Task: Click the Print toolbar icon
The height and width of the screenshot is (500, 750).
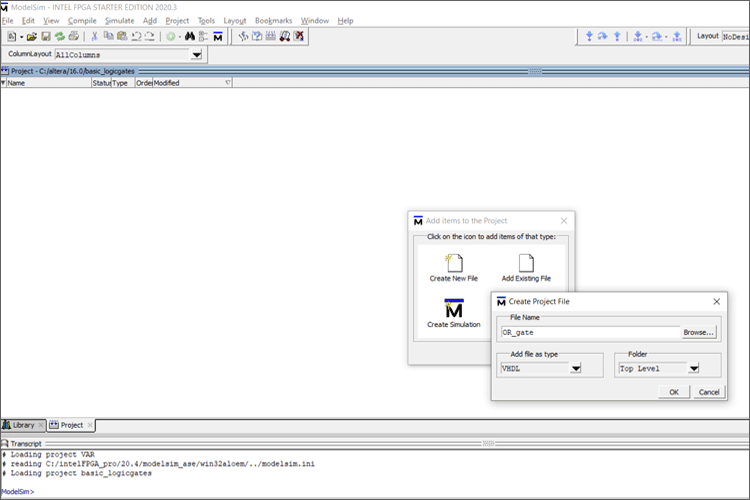Action: pyautogui.click(x=74, y=36)
